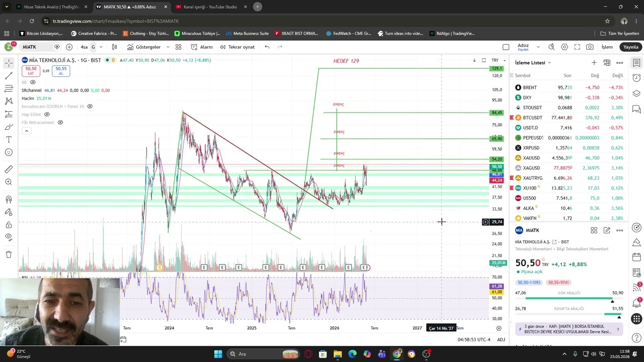Open the indicator templates grid

point(178,47)
